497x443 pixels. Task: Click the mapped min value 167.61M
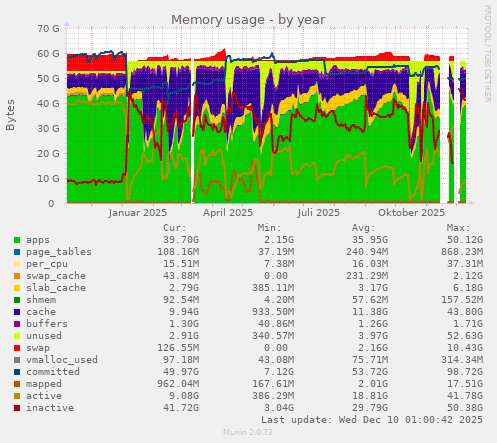coord(273,384)
